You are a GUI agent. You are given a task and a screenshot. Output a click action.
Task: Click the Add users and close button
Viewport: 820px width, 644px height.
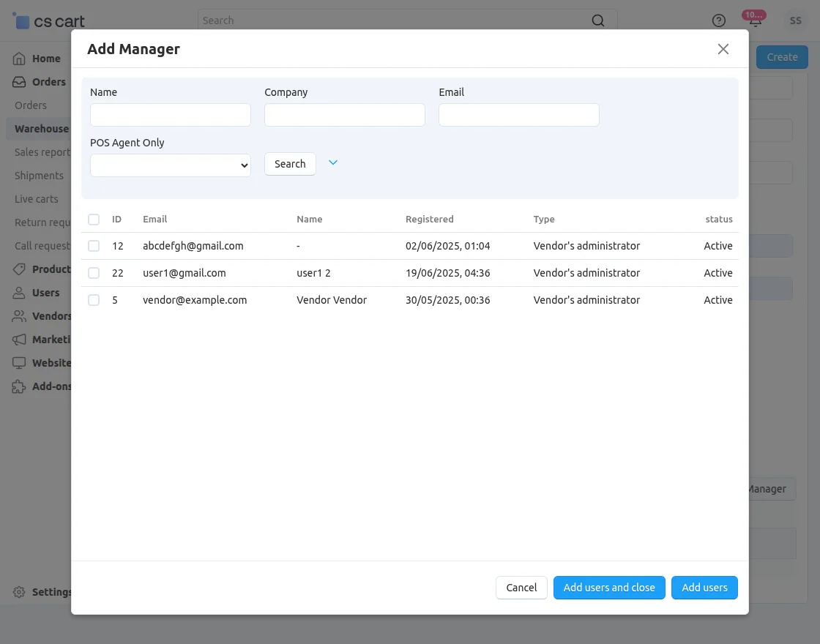click(x=609, y=587)
